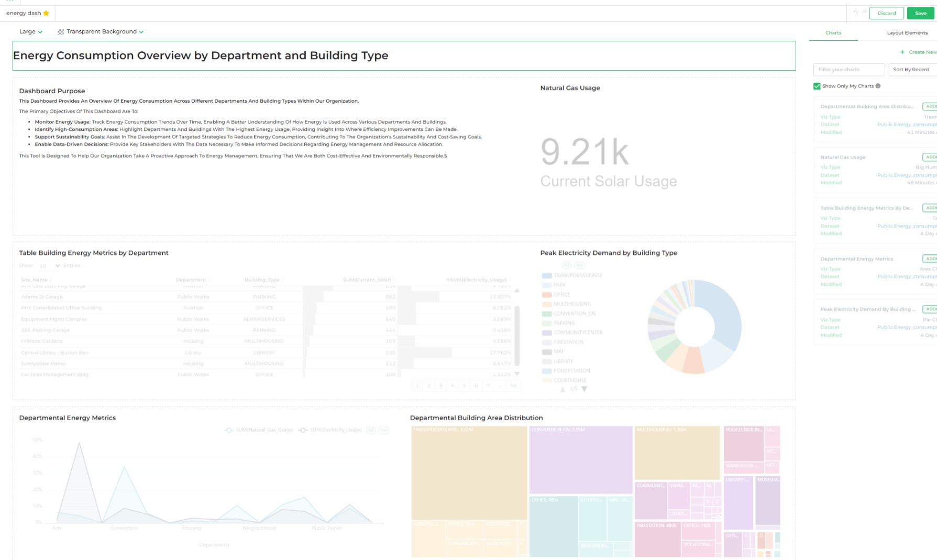
Task: Select the dashboard header title text box
Action: 404,55
